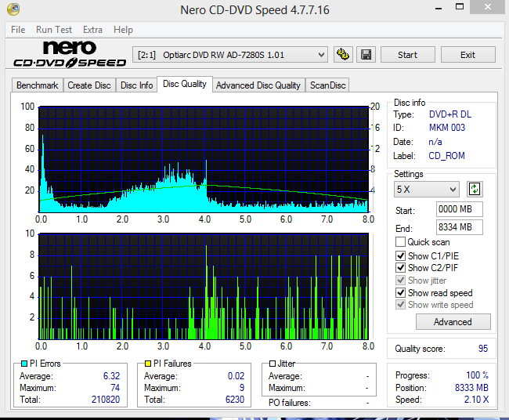
Task: Click the Start button
Action: 408,55
